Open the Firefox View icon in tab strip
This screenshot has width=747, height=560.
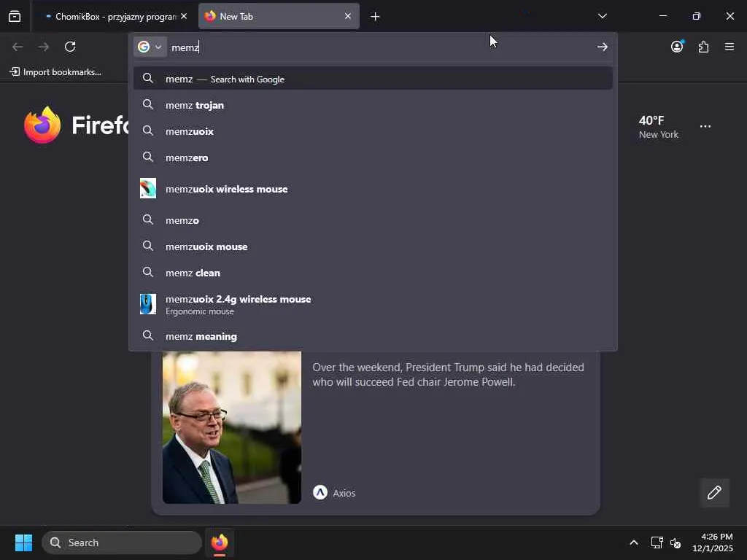pyautogui.click(x=15, y=16)
